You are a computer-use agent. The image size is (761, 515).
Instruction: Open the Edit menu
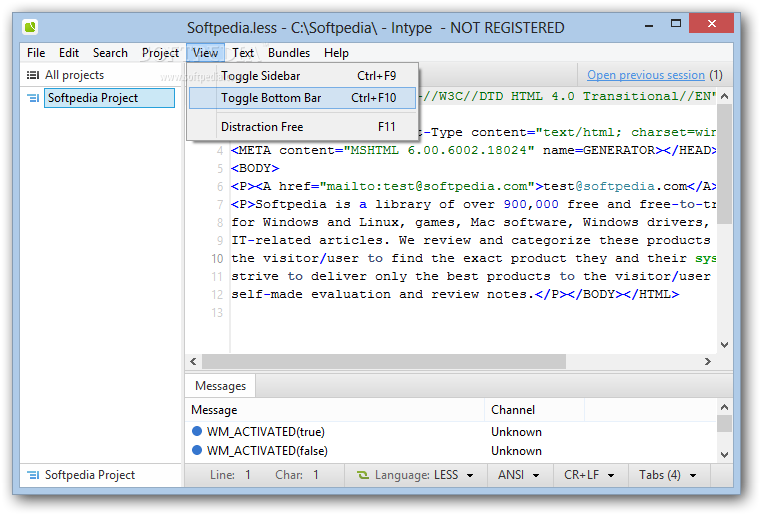(69, 53)
